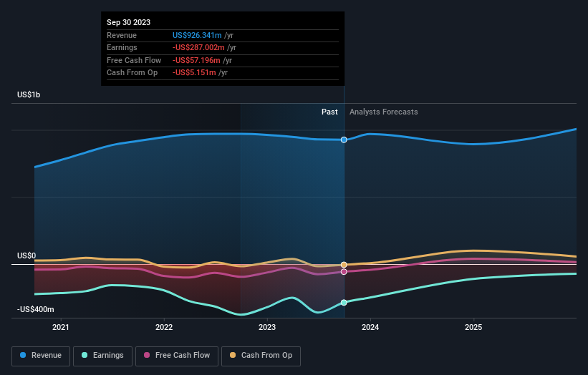This screenshot has width=588, height=375.
Task: Click the Earnings row label in tooltip
Action: pos(122,47)
